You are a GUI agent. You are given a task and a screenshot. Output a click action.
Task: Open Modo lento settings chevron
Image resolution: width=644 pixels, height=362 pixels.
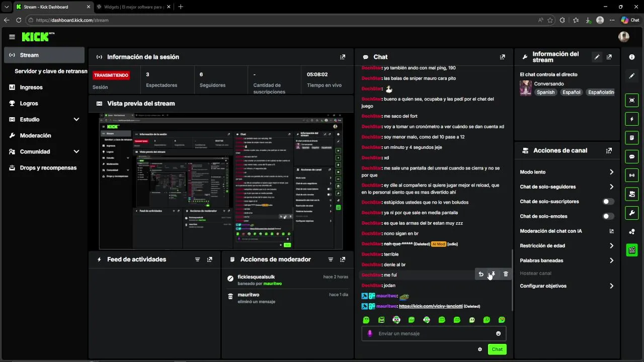tap(611, 172)
